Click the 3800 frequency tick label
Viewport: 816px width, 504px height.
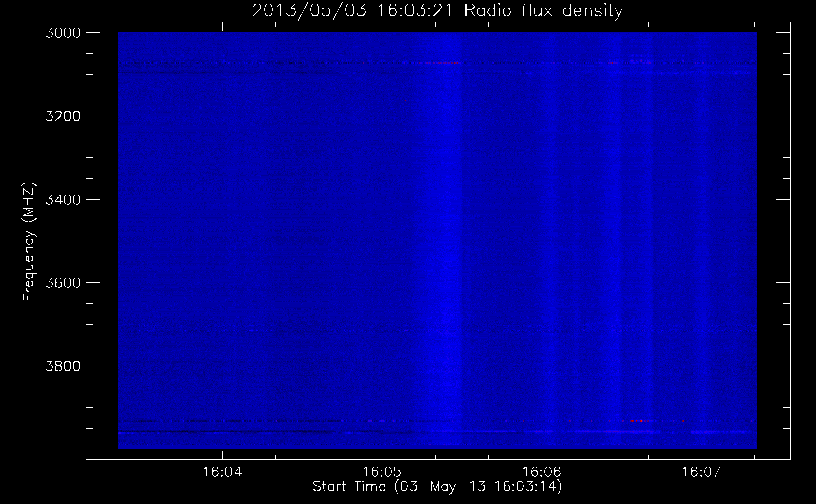(x=63, y=366)
